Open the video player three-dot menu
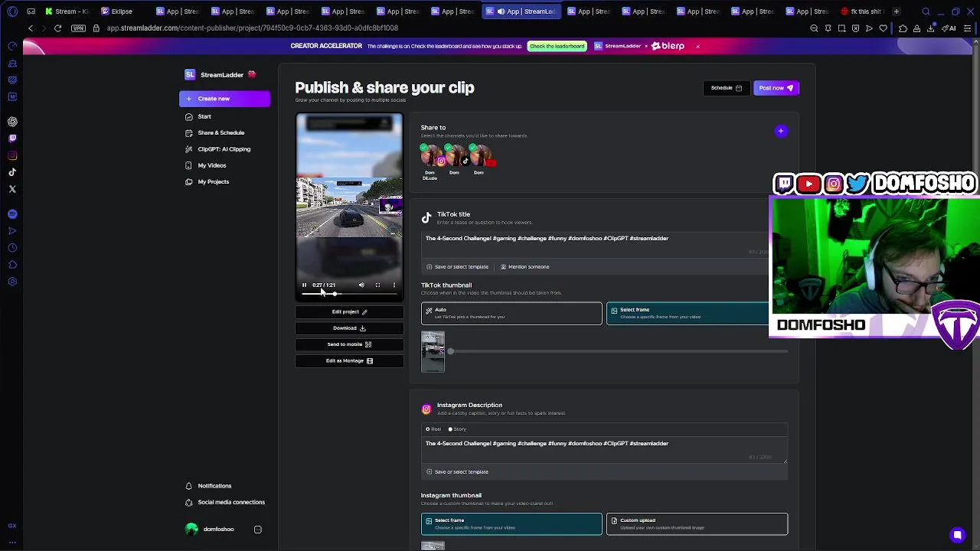Screen dimensions: 980x551 coord(394,285)
